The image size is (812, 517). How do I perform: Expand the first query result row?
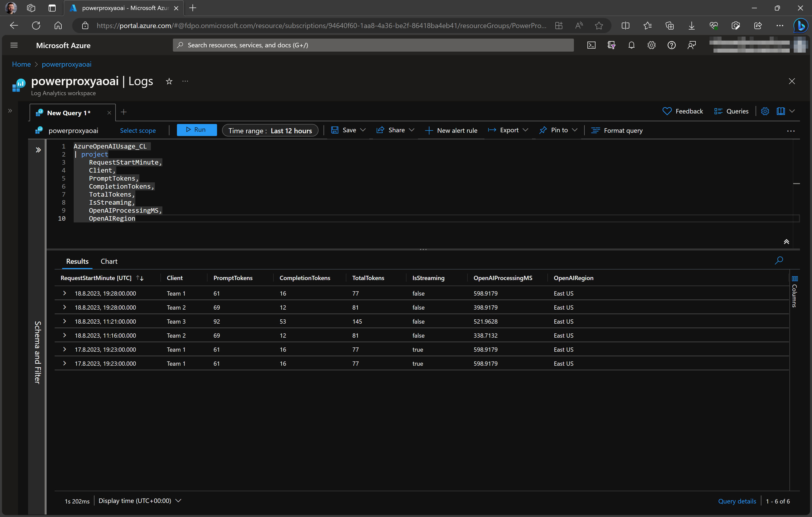click(x=64, y=293)
